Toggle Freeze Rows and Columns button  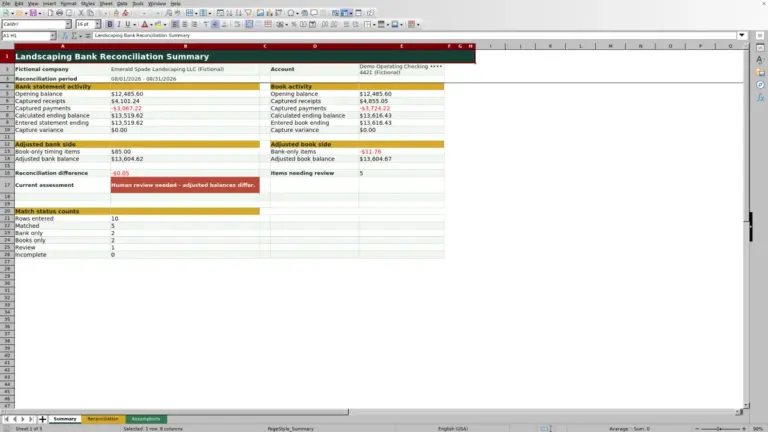click(x=345, y=13)
